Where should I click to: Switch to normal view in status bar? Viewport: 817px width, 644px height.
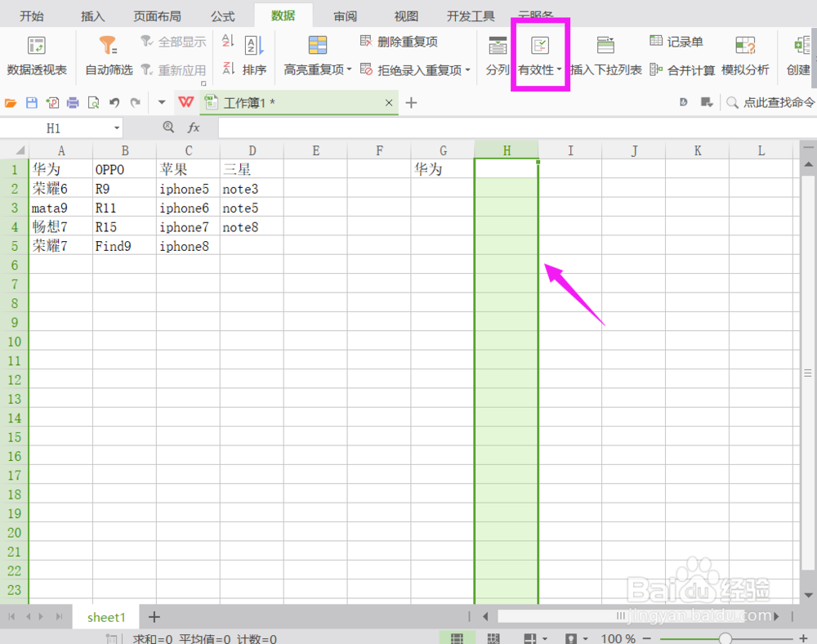[457, 638]
